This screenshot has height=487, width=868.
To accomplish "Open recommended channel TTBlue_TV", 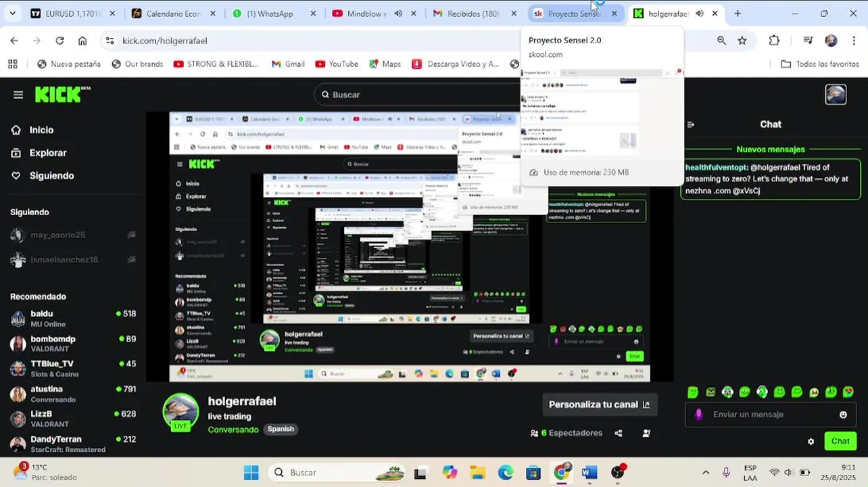I will click(x=73, y=369).
